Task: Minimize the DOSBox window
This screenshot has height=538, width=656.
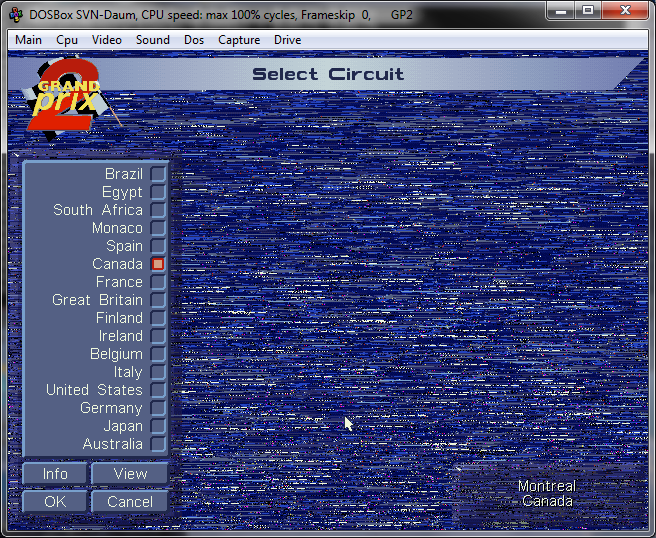Action: pyautogui.click(x=561, y=10)
